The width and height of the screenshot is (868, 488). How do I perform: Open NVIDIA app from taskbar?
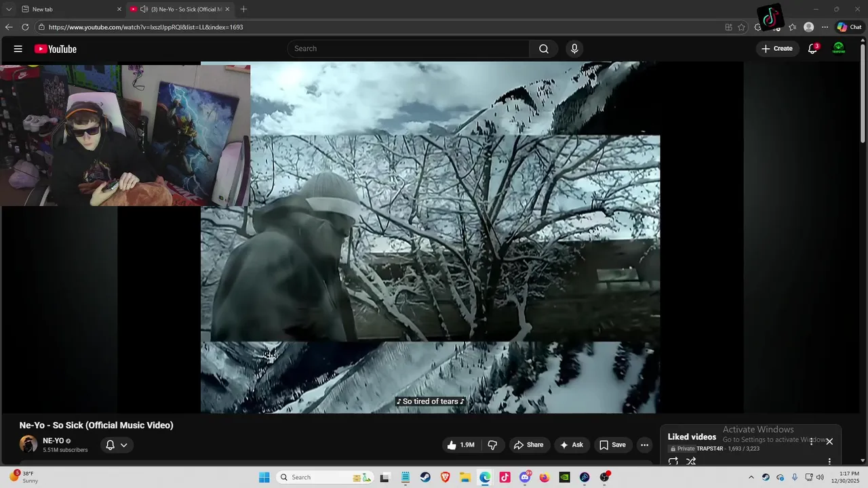[x=564, y=477]
